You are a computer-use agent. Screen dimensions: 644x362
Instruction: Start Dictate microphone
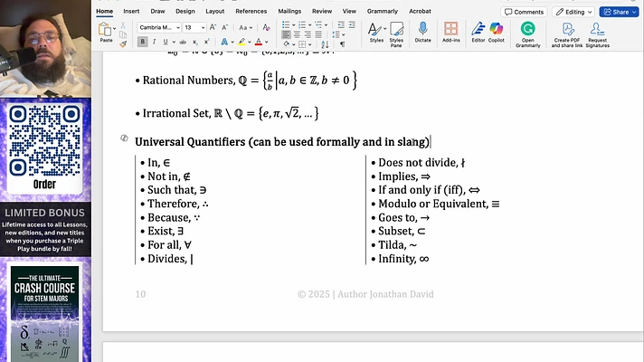click(422, 33)
